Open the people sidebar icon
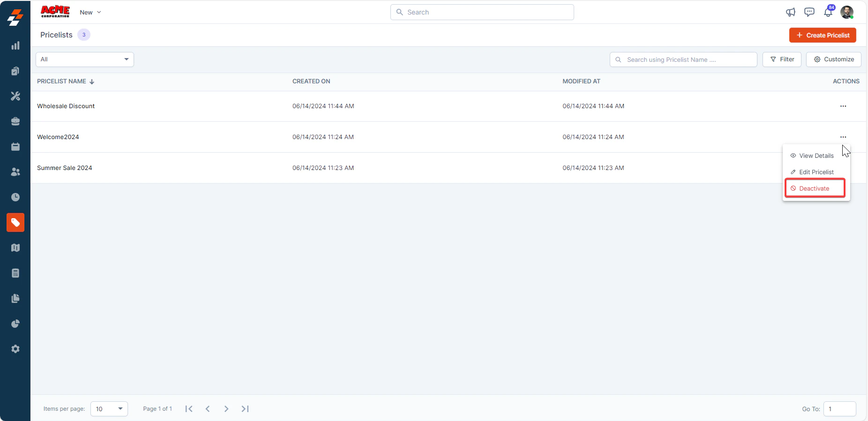Image resolution: width=868 pixels, height=421 pixels. click(15, 172)
